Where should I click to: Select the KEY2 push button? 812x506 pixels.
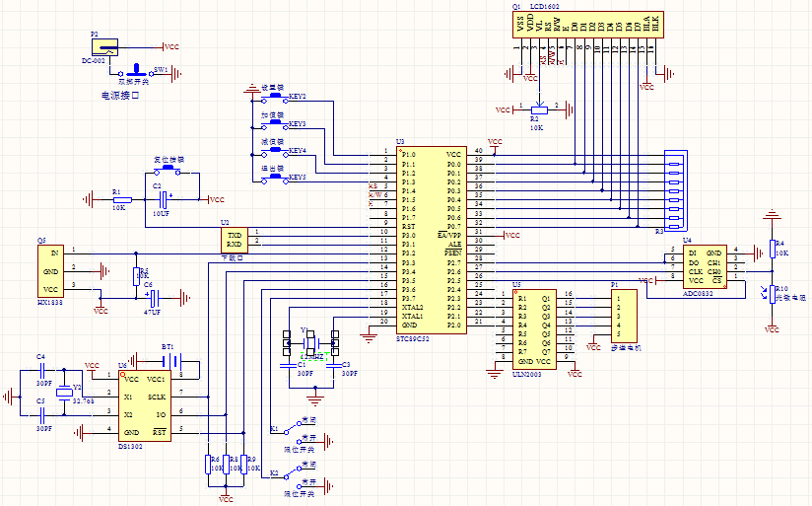[275, 98]
